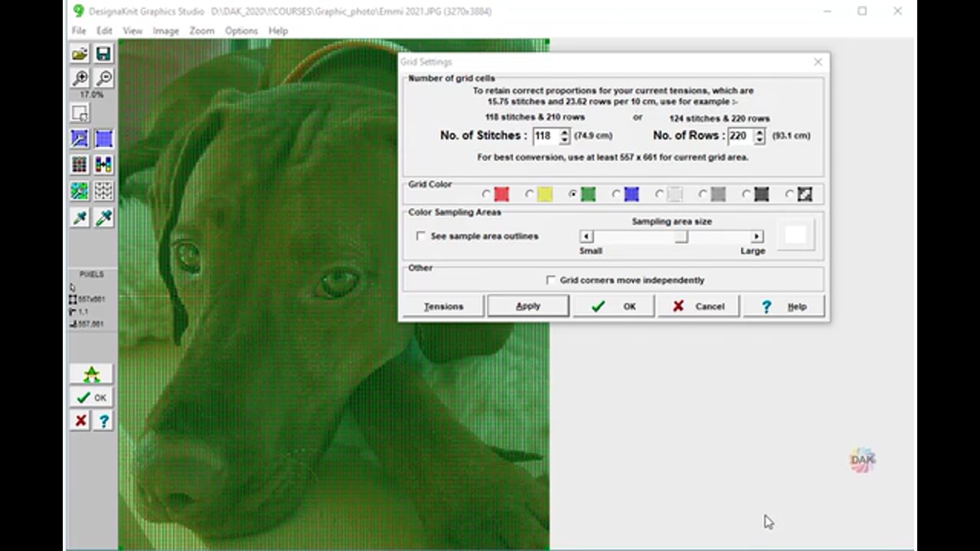Screen dimensions: 980x551
Task: Enable Grid corners move independently checkbox
Action: pos(550,280)
